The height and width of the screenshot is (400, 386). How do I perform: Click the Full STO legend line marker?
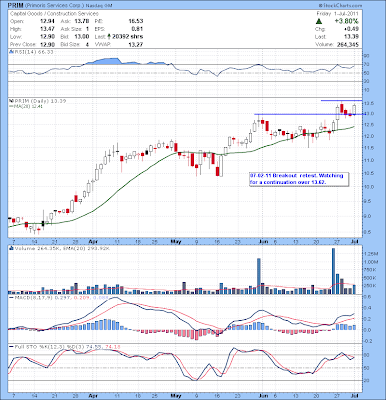[11, 347]
